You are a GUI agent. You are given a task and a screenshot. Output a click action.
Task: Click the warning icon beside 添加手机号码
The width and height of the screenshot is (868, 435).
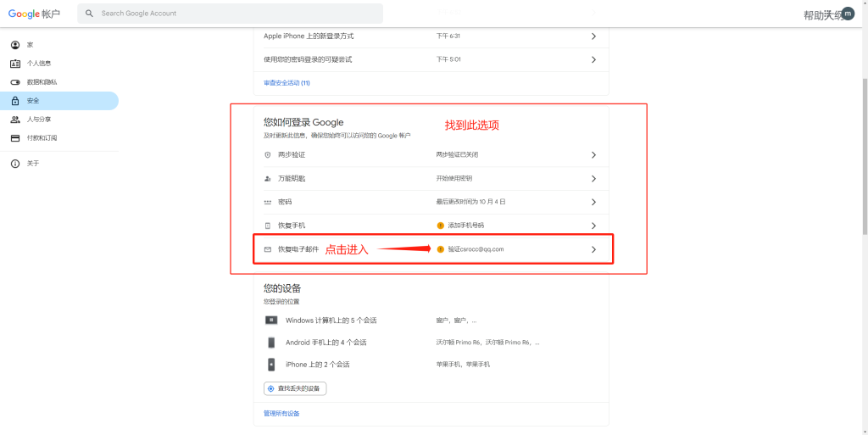(441, 226)
